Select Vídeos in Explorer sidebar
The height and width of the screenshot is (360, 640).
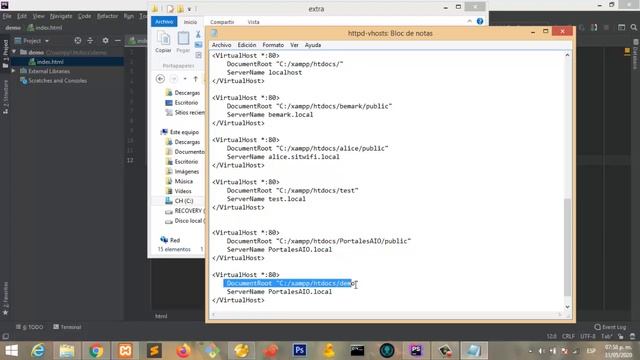(x=179, y=191)
